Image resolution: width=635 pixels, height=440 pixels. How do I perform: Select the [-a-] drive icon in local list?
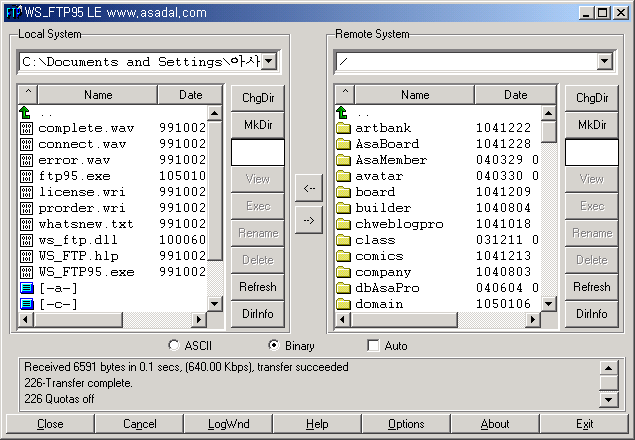(26, 288)
